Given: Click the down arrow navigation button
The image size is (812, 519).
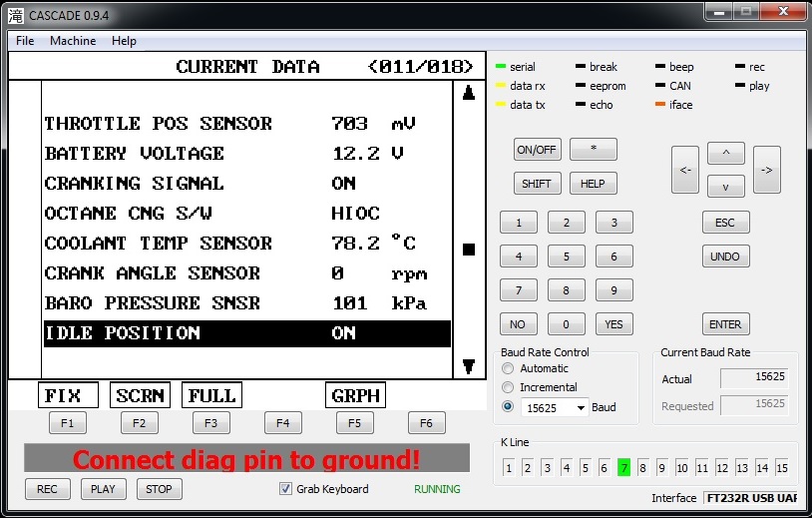Looking at the screenshot, I should click(726, 187).
